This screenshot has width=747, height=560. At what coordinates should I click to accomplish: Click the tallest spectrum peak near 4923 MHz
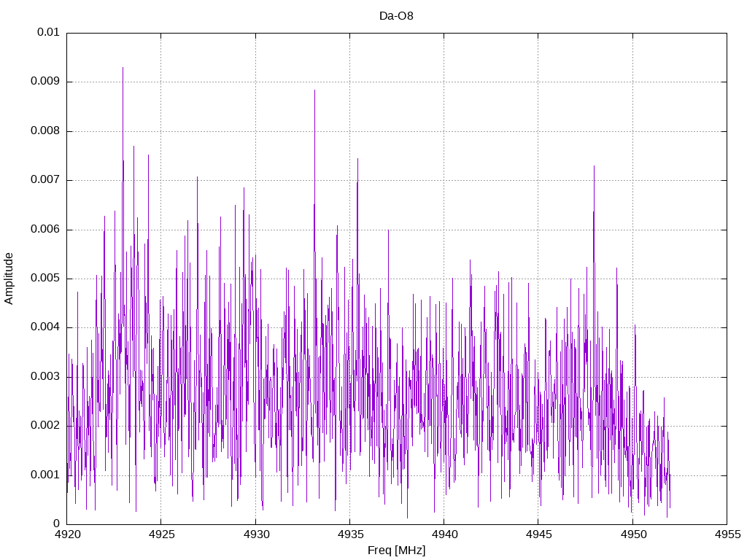pyautogui.click(x=123, y=68)
